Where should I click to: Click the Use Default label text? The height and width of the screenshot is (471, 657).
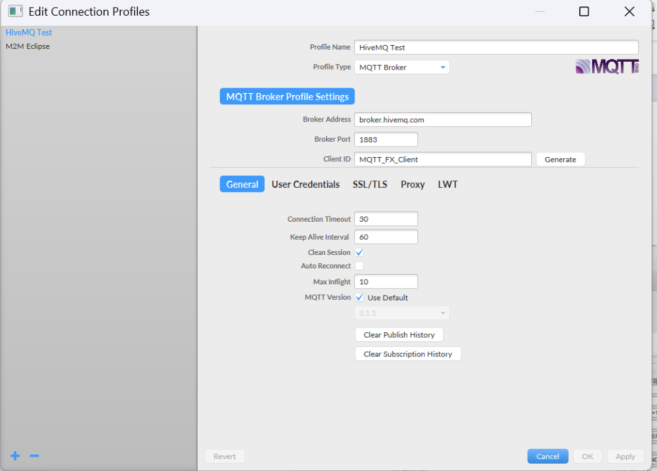[x=388, y=298]
